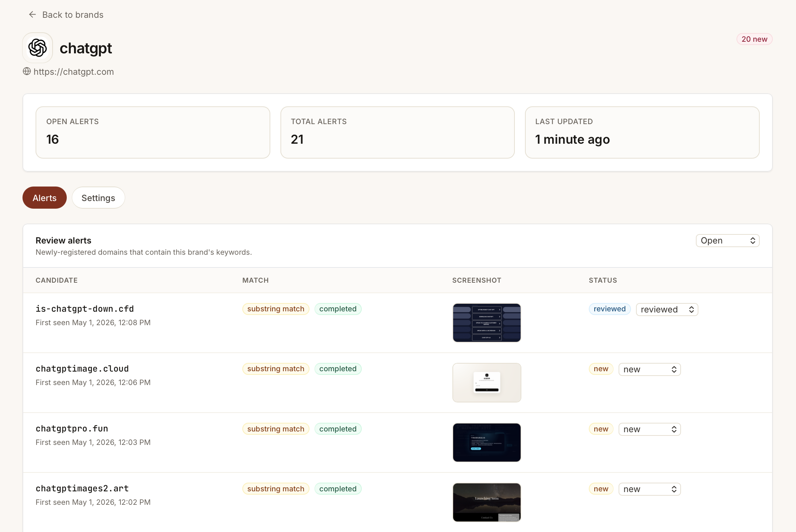Click completed tag for chatgptimages2.art
Viewport: 796px width, 532px height.
338,489
